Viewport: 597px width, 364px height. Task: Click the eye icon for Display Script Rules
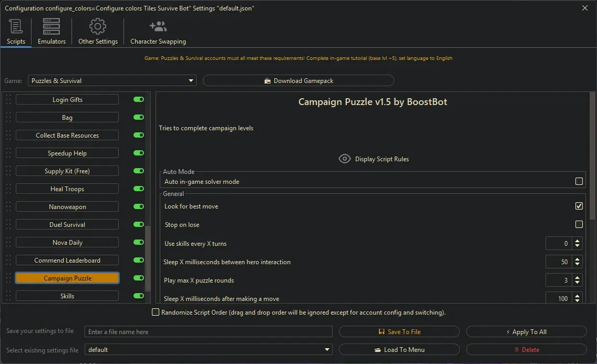point(345,159)
